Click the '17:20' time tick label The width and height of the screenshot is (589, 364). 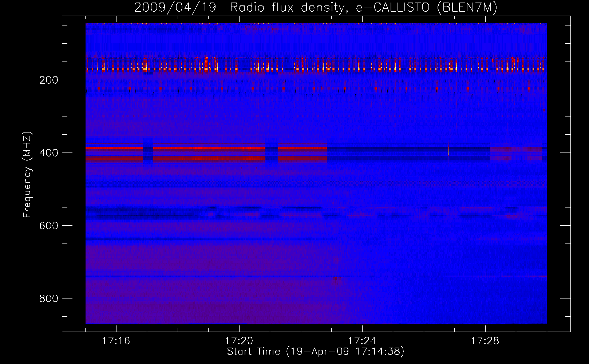(x=239, y=341)
